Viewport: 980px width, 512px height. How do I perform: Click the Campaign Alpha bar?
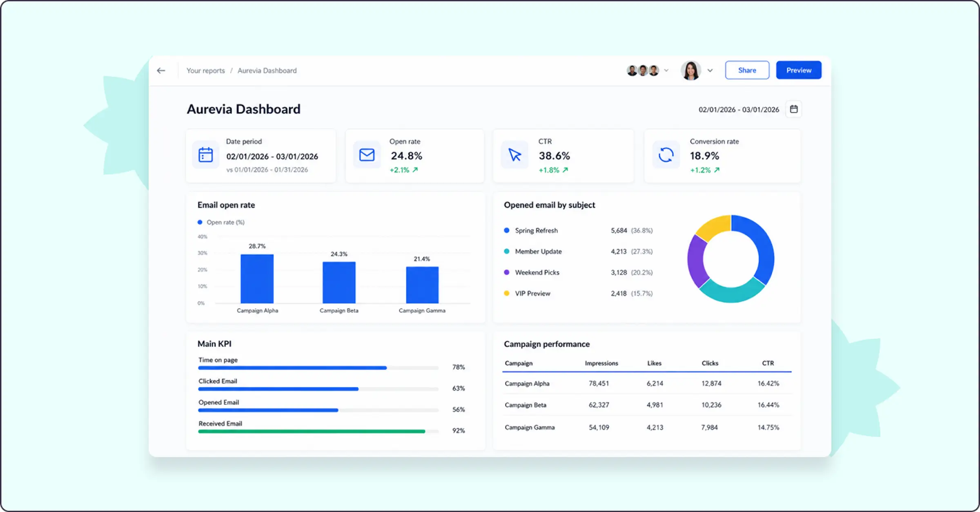click(x=257, y=279)
